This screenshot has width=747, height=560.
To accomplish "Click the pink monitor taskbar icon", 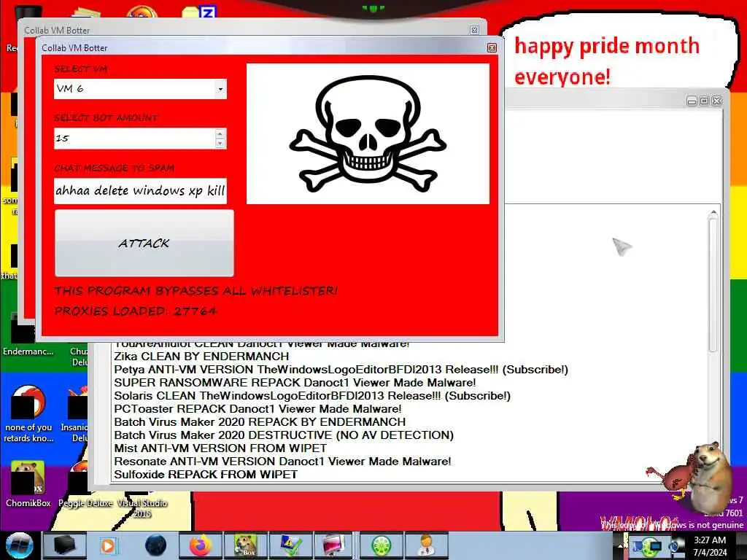I will pyautogui.click(x=333, y=545).
